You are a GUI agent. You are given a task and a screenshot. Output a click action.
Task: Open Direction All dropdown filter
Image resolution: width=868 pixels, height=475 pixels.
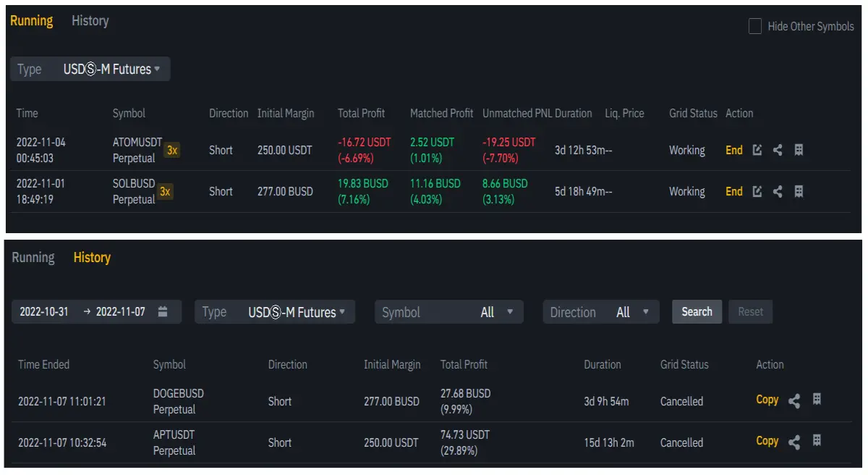coord(601,312)
